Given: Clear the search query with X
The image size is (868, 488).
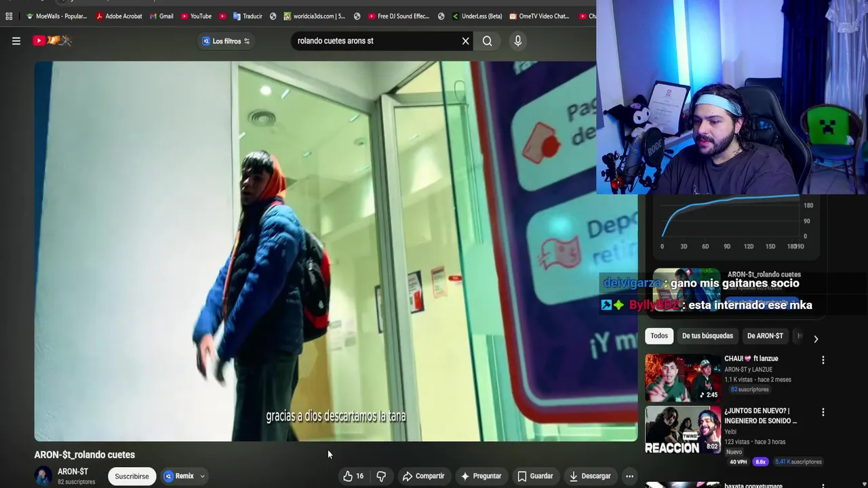Looking at the screenshot, I should pos(465,41).
